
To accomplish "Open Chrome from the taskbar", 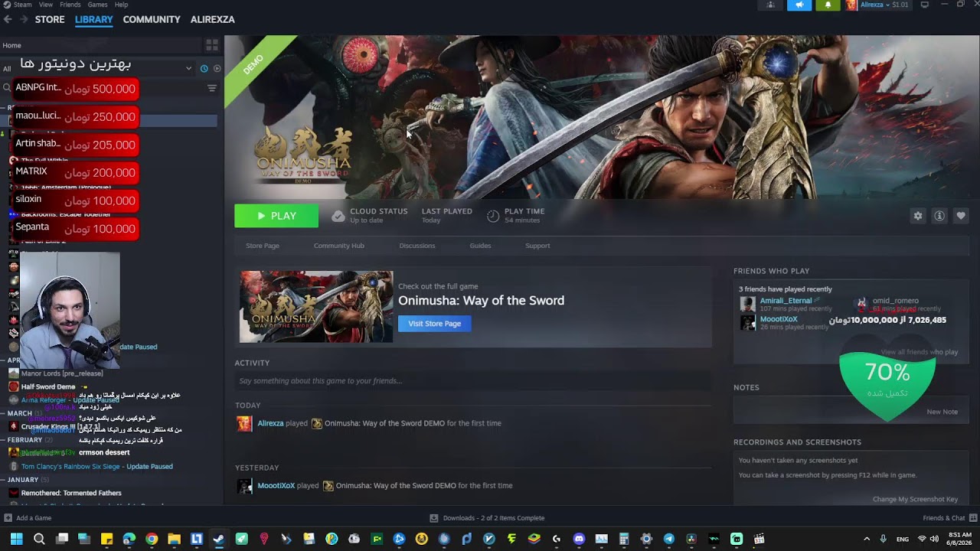I will click(x=152, y=539).
